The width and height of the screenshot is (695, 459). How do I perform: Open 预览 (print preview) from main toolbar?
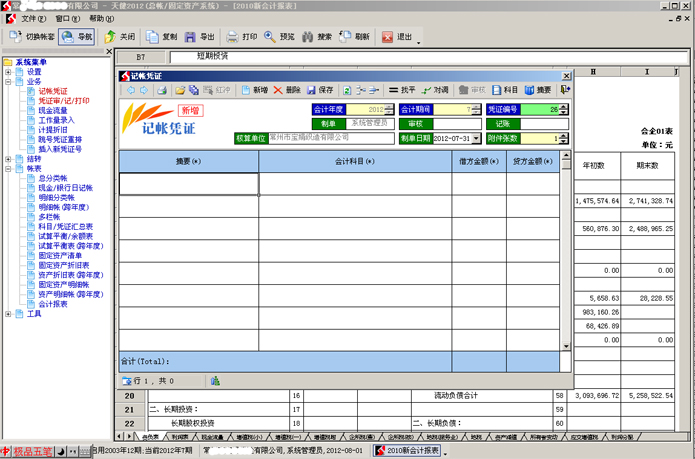[x=279, y=37]
